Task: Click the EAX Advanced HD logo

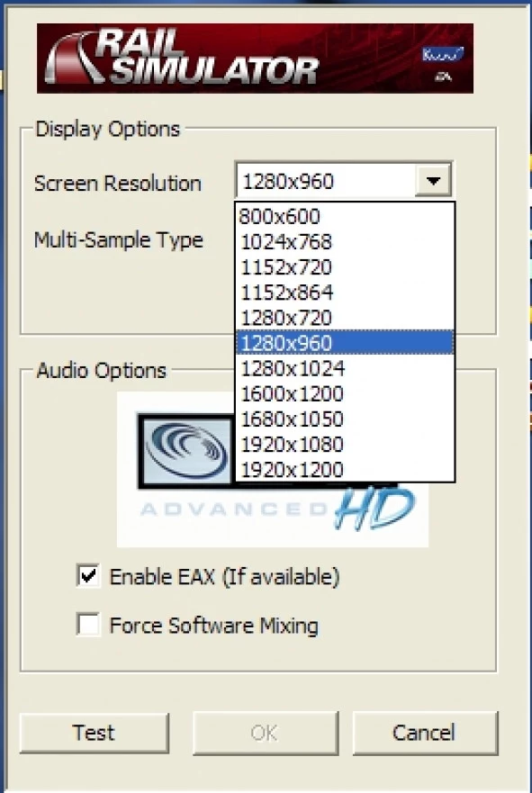Action: point(273,469)
